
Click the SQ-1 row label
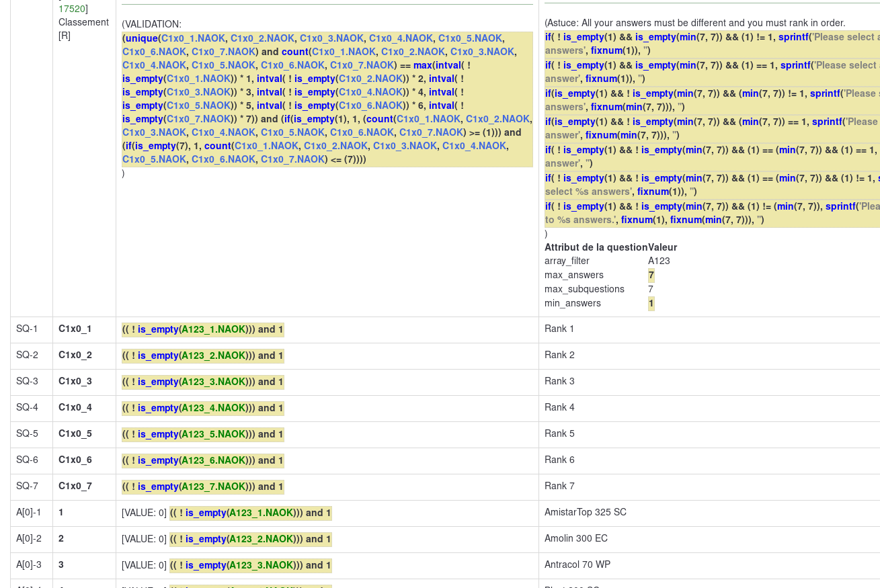[x=27, y=329]
